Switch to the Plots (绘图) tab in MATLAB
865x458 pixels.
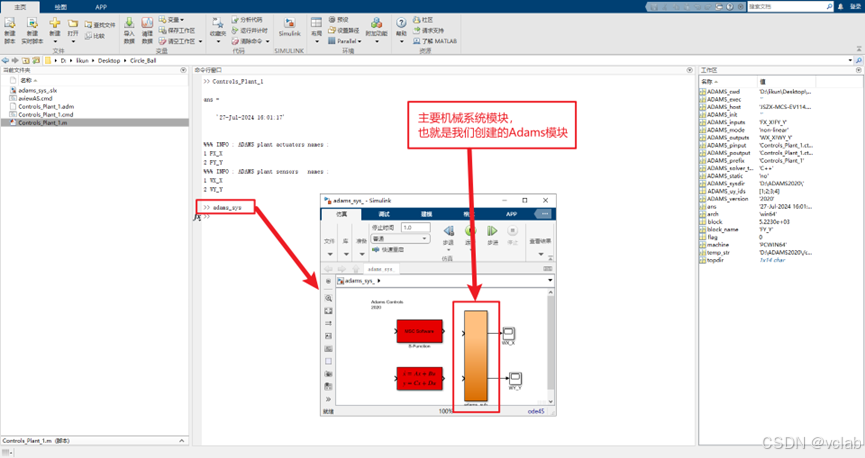click(61, 7)
